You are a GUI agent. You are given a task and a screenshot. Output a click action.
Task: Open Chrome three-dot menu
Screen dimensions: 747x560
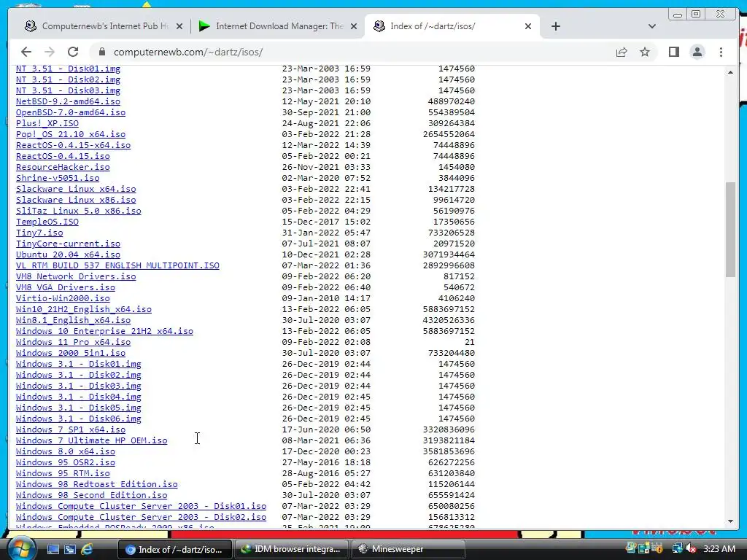721,52
